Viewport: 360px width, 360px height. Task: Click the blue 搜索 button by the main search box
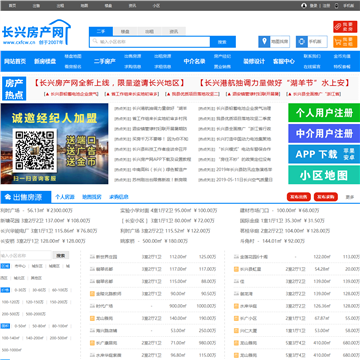coord(223,42)
